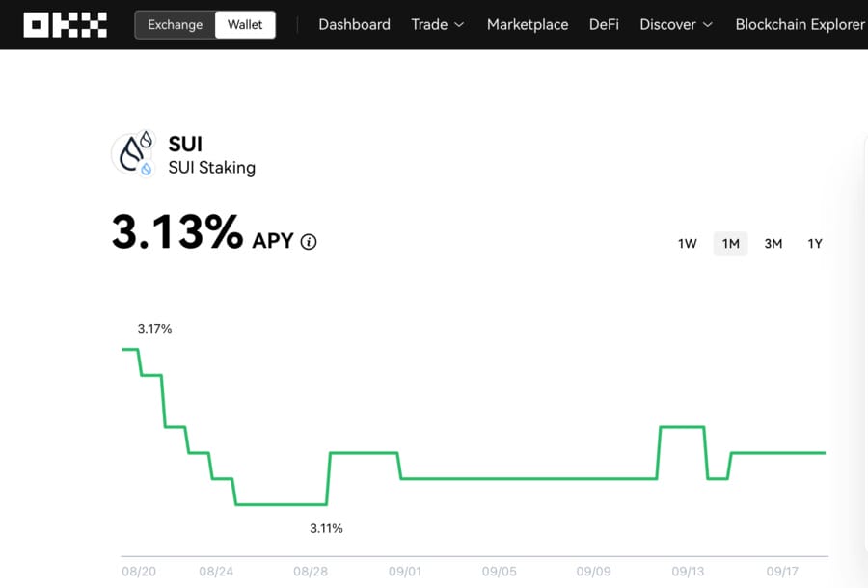Viewport: 868px width, 588px height.
Task: Click the 08/24 date on the axis
Action: coord(216,572)
